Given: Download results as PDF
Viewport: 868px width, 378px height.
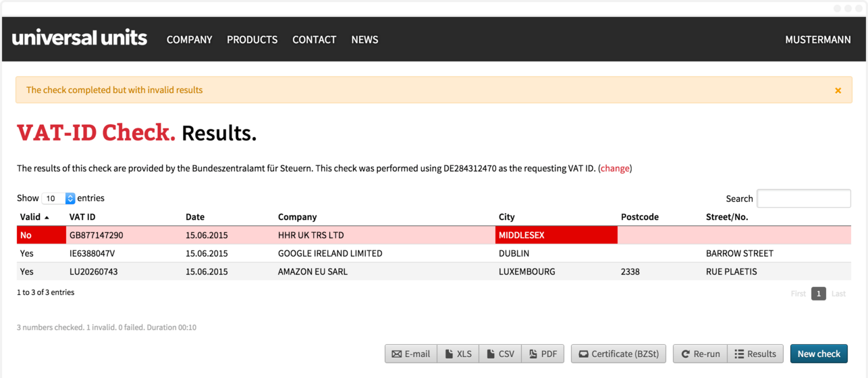Looking at the screenshot, I should (x=543, y=354).
